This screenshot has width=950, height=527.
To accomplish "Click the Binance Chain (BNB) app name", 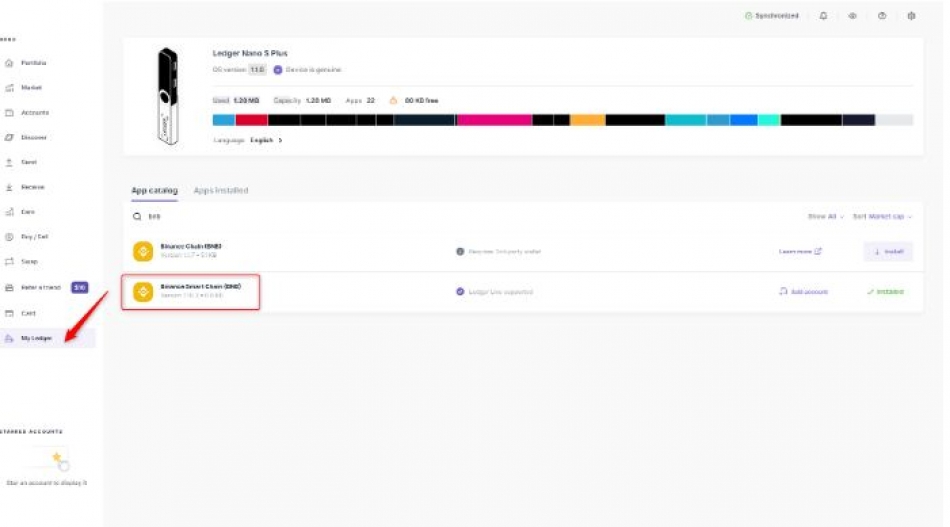I will (x=191, y=247).
